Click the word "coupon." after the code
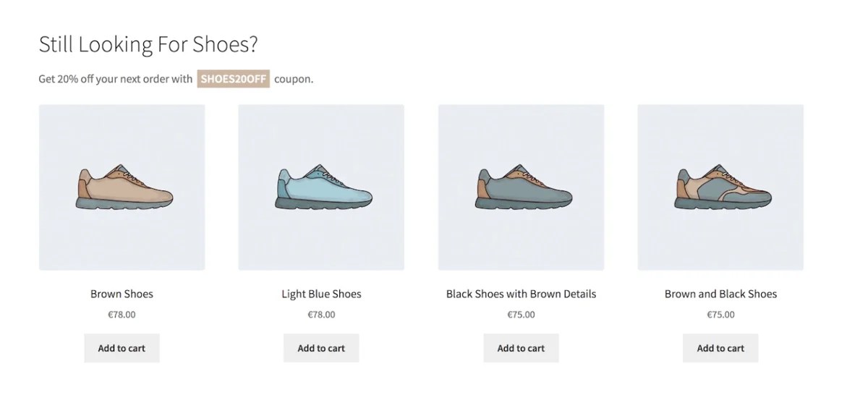The height and width of the screenshot is (398, 868). tap(294, 79)
